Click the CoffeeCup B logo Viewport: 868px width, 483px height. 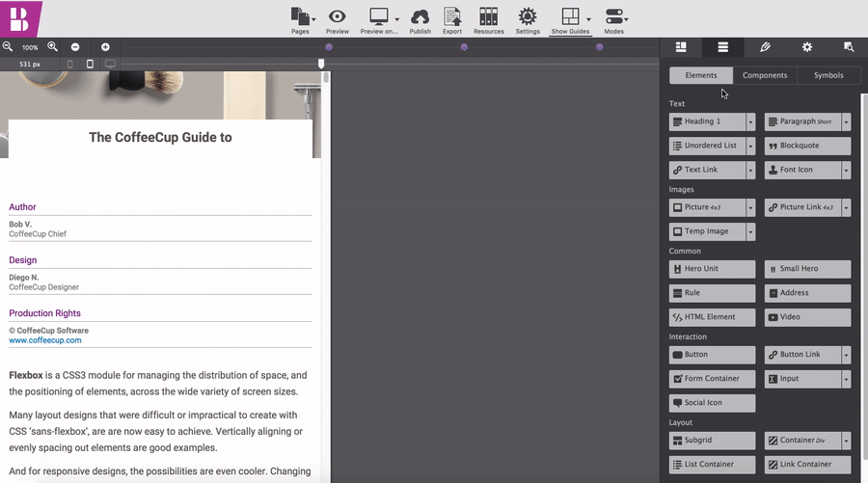[19, 19]
